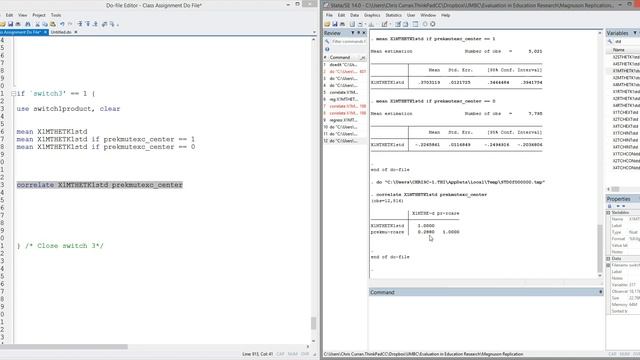
Task: Copy selection icon in Do-file Editor
Action: [45, 24]
